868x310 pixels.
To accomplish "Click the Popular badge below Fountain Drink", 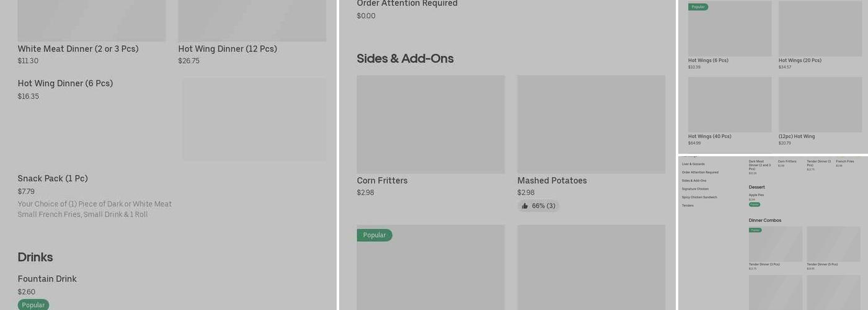I will click(33, 305).
